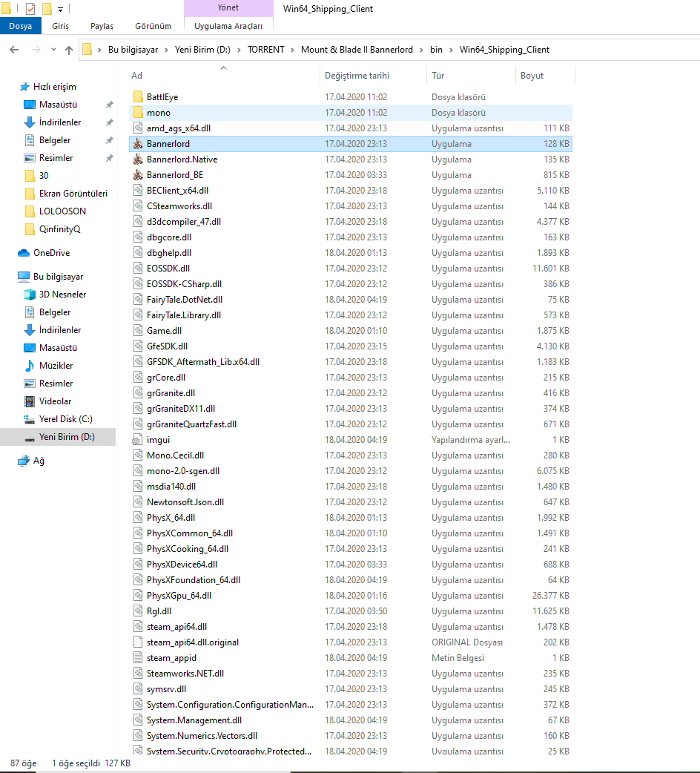Select the Steamworks.NET.dll file

pyautogui.click(x=351, y=674)
